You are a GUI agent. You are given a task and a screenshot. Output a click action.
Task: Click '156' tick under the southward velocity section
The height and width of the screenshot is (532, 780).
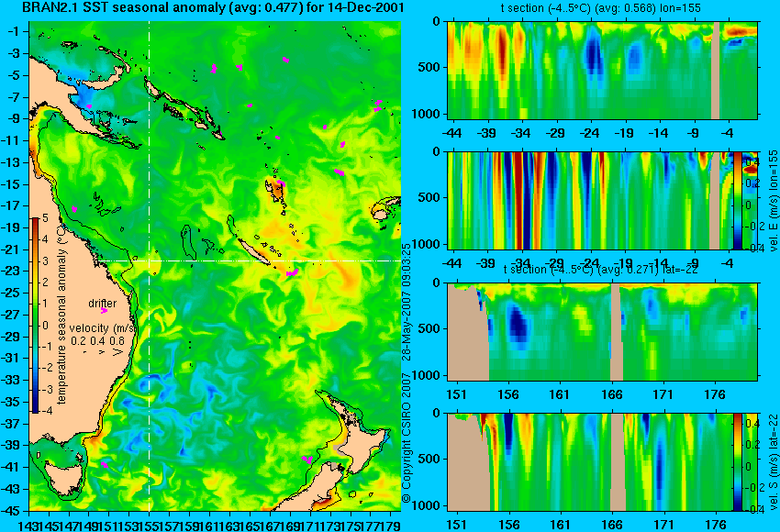tap(508, 525)
